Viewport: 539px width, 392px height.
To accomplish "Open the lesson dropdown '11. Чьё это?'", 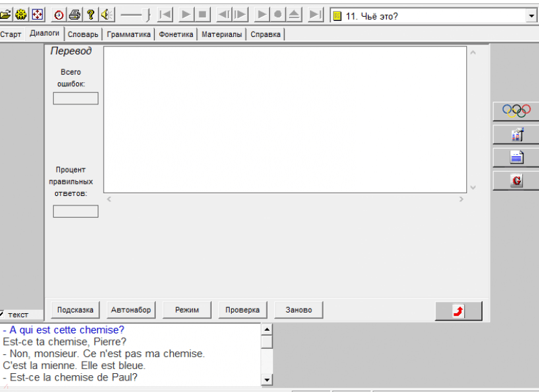I will click(x=530, y=15).
